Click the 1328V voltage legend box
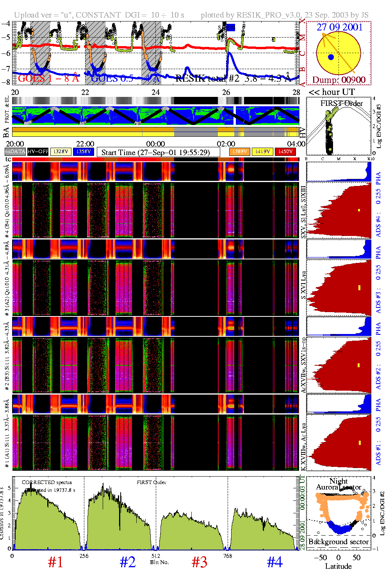 click(x=61, y=152)
